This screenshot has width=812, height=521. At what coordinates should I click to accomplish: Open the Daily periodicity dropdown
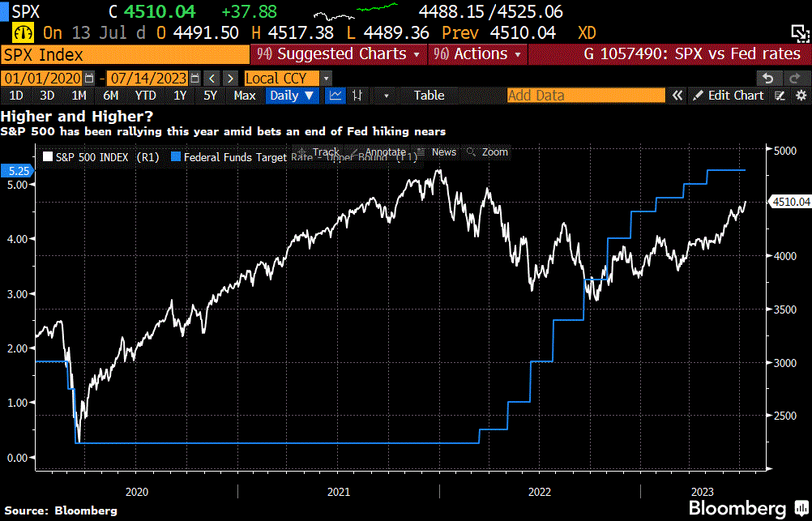pos(292,96)
